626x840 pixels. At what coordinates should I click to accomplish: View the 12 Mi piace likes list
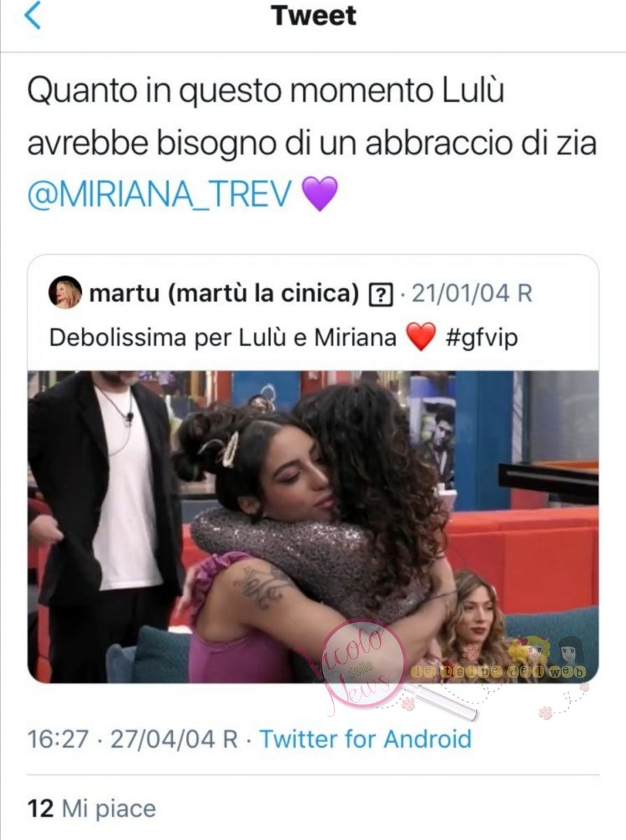(92, 809)
